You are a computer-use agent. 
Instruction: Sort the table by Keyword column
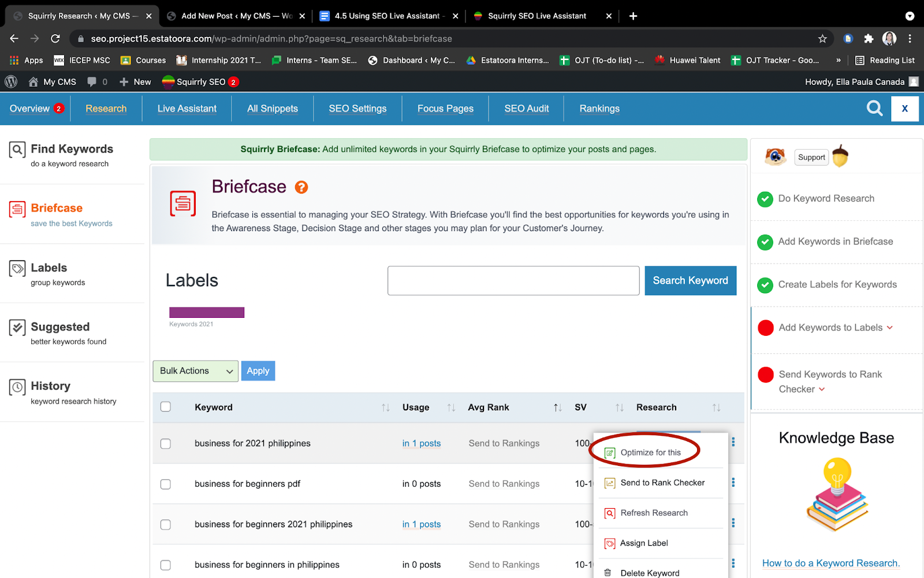tap(386, 407)
